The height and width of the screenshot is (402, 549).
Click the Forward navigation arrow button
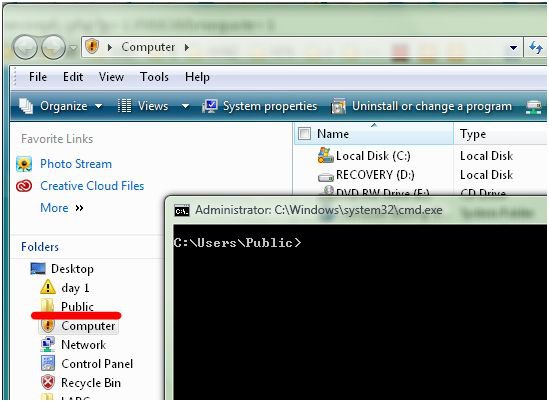point(53,48)
